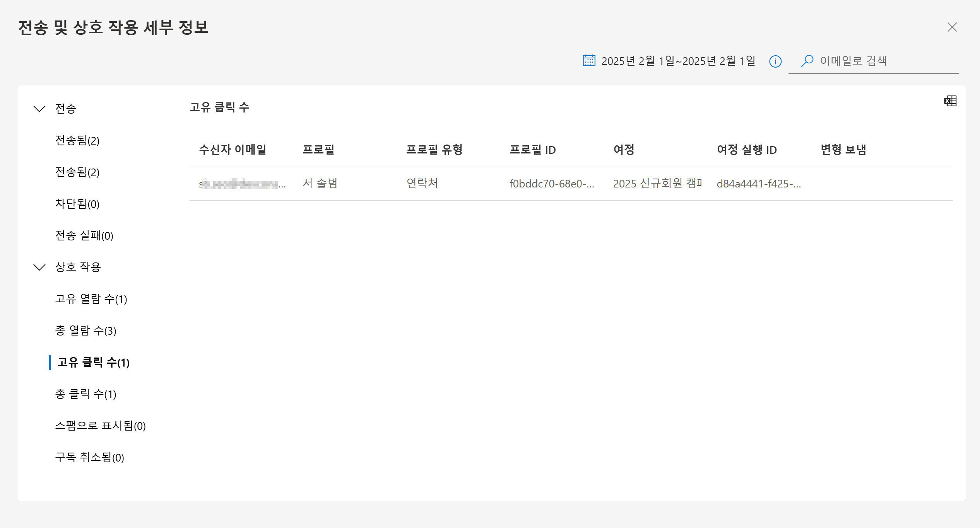Open 스팸으로 표시됨(0) list
Image resolution: width=980 pixels, height=528 pixels.
coord(100,426)
